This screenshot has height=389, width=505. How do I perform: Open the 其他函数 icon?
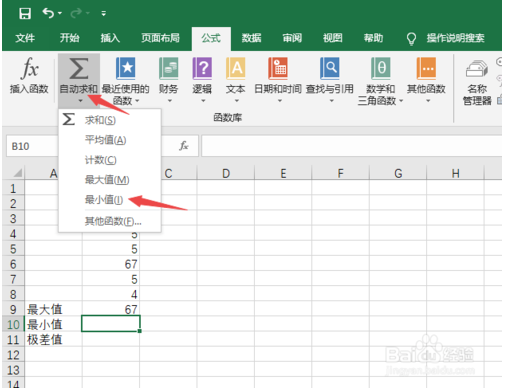[426, 68]
